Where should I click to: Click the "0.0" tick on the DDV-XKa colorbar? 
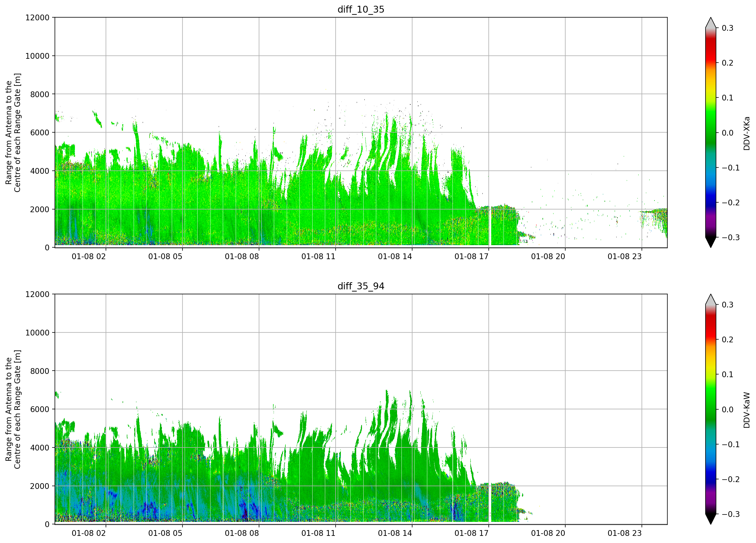click(x=728, y=133)
